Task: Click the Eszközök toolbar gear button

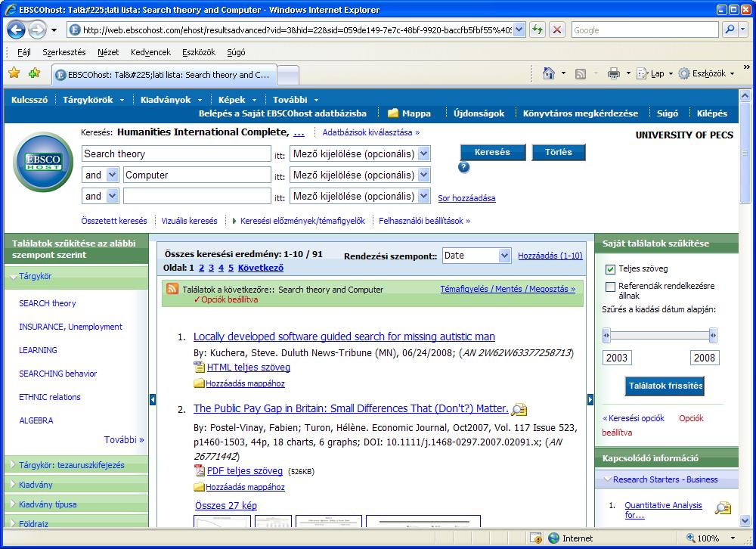Action: point(706,73)
